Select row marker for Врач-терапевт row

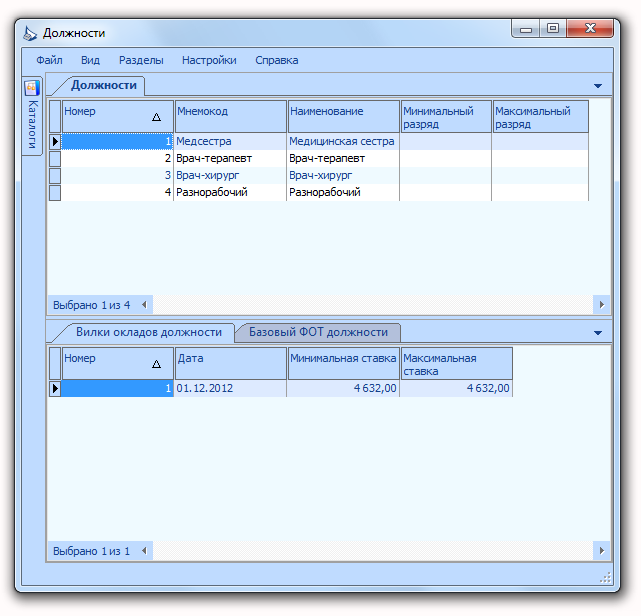tap(55, 159)
